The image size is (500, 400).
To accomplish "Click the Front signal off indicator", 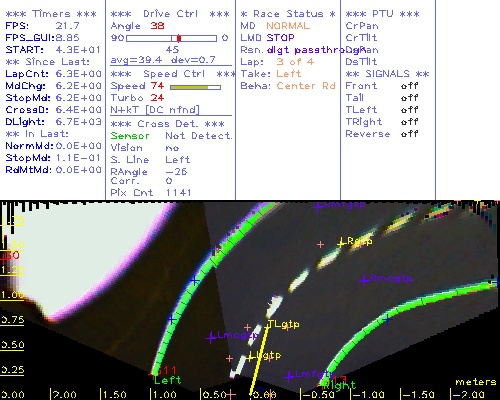I will click(409, 86).
